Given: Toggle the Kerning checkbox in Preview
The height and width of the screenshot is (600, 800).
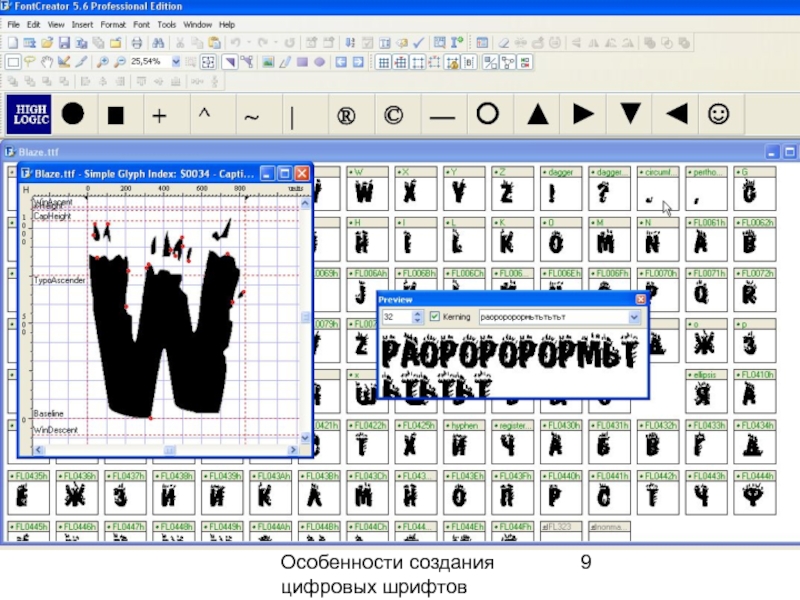Looking at the screenshot, I should [434, 317].
